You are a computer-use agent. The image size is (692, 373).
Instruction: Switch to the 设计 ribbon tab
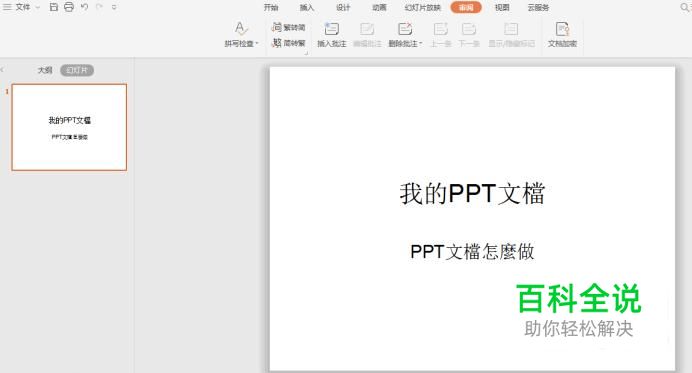pos(343,8)
